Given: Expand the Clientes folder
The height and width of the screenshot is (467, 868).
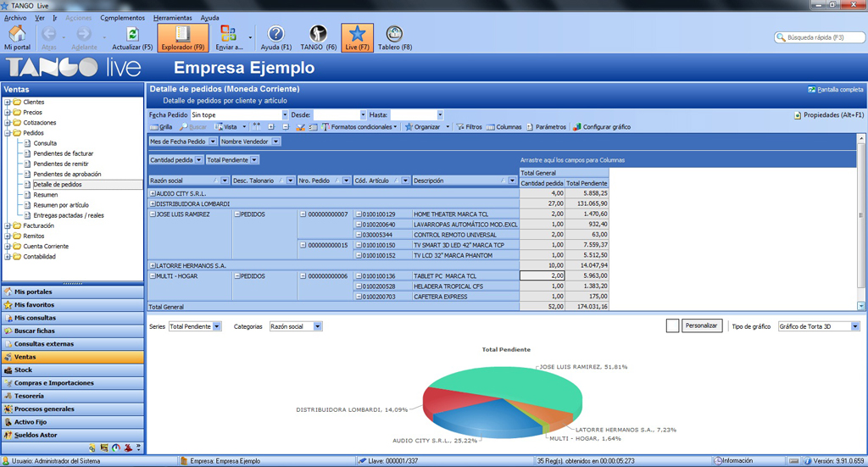Looking at the screenshot, I should 8,103.
